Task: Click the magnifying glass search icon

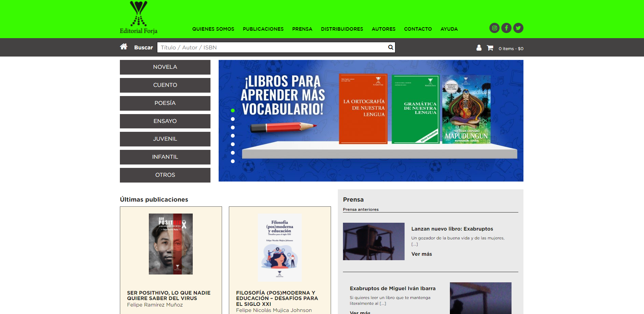Action: coord(391,47)
